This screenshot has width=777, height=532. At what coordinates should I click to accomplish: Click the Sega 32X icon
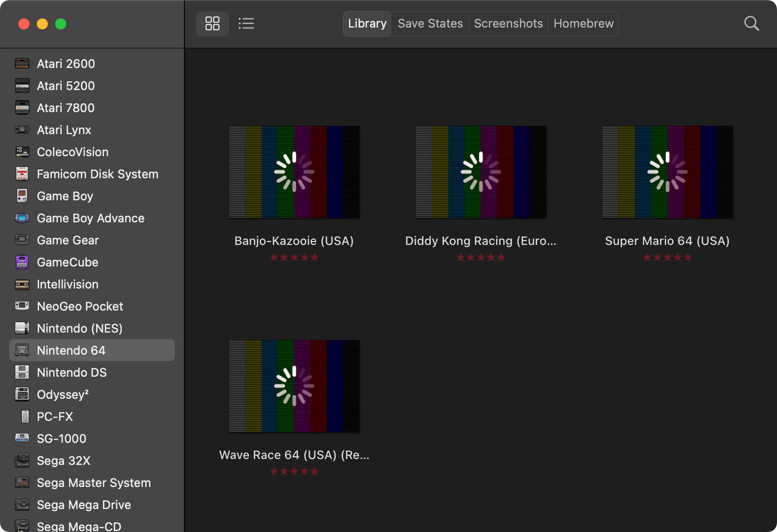[22, 460]
